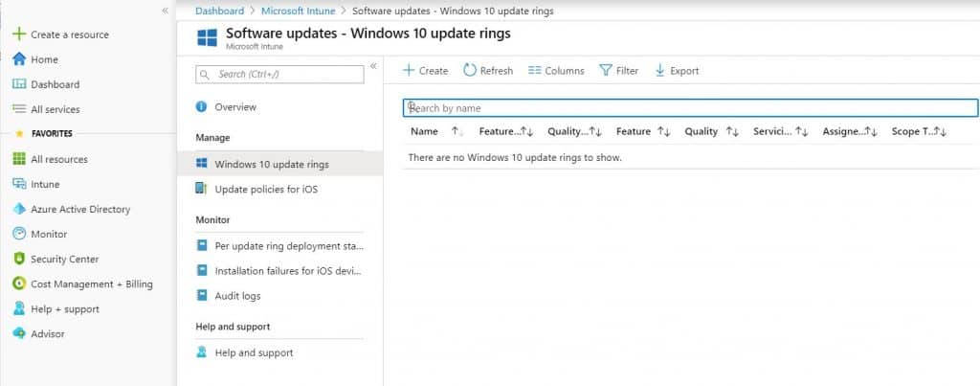
Task: Click the Refresh toolbar icon
Action: (x=470, y=71)
